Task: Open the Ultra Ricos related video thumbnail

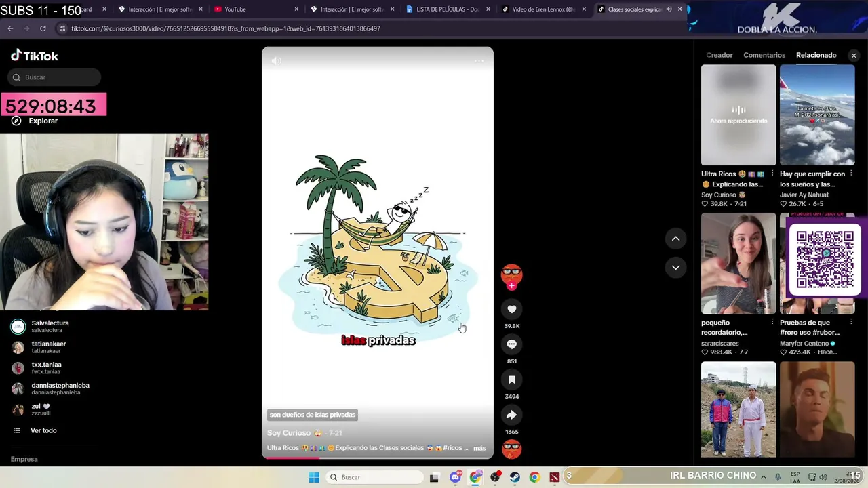Action: coord(738,115)
